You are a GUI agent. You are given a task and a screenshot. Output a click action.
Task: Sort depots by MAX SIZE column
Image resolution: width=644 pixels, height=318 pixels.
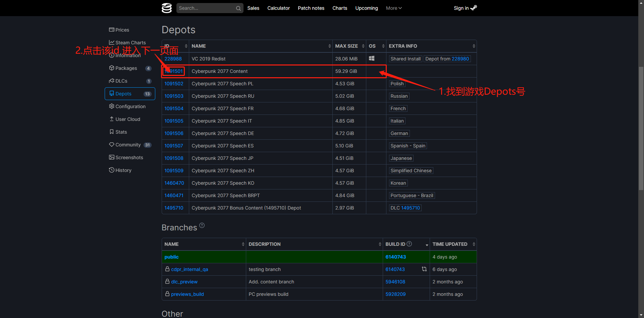[x=349, y=46]
